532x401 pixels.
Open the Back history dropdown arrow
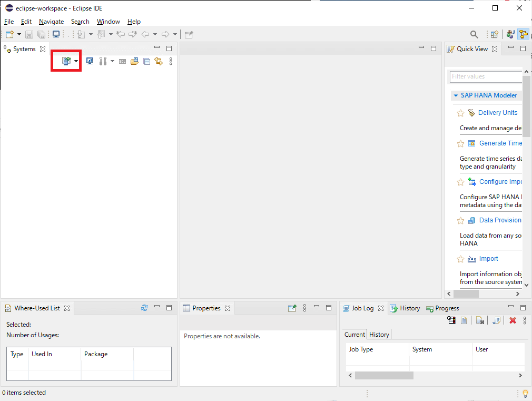pos(155,34)
